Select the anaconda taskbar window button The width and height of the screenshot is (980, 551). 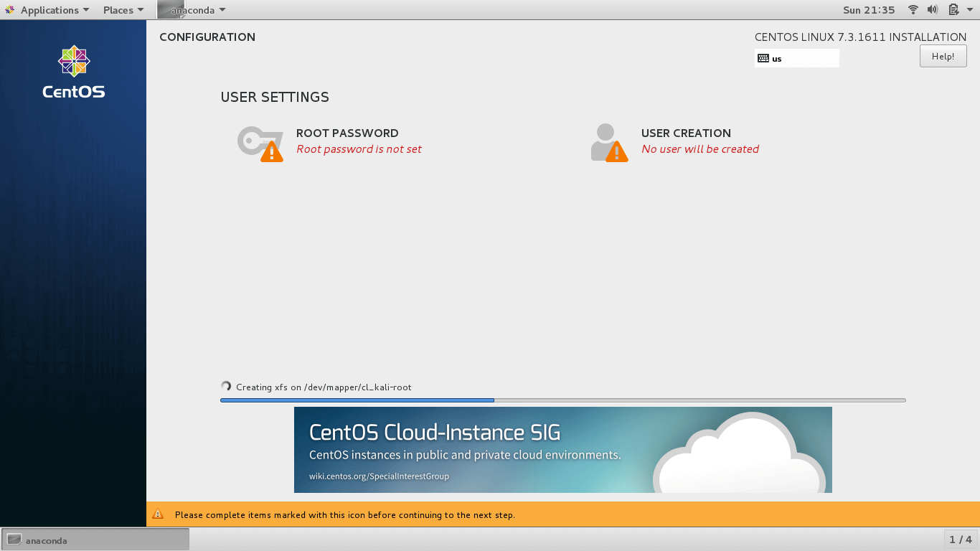[x=95, y=540]
